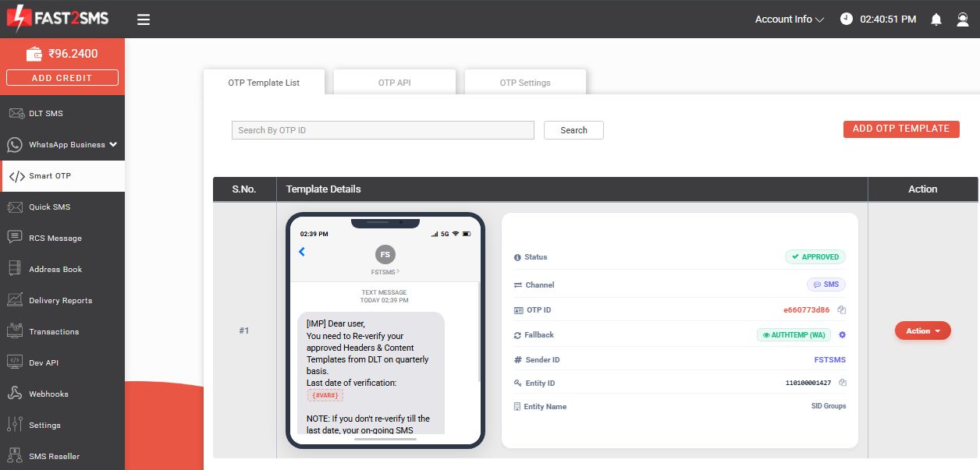Open Quick SMS from sidebar
Viewport: 980px width, 470px height.
pyautogui.click(x=62, y=207)
